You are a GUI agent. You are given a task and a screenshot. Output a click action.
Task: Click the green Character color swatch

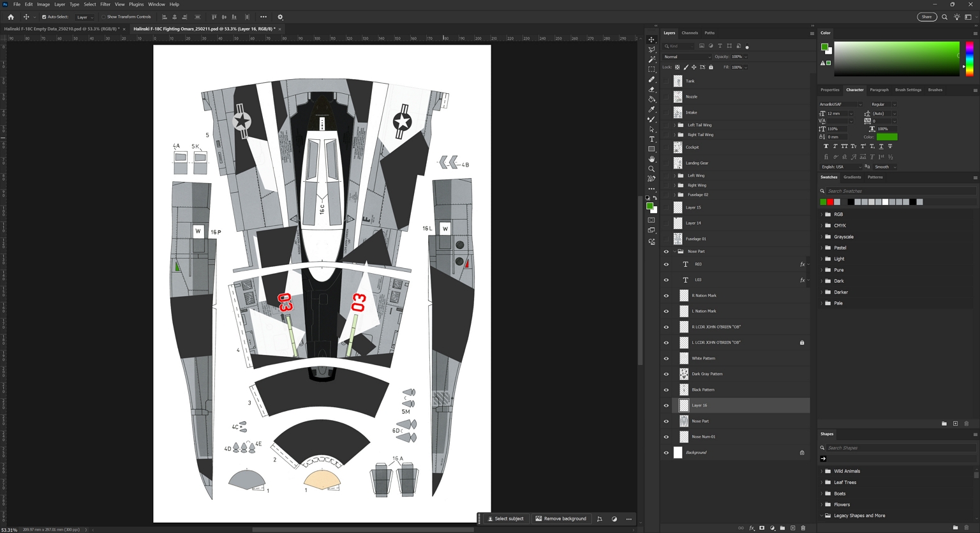click(887, 137)
